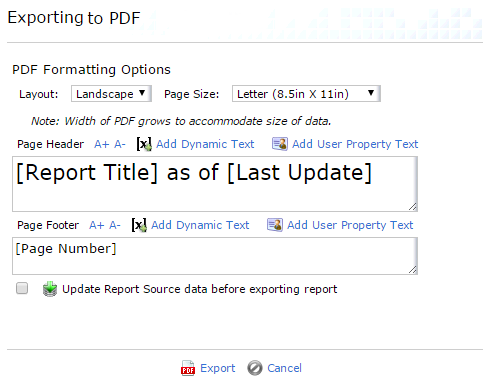
Task: Focus the Page Footer text area with [Page Number]
Action: click(x=215, y=256)
